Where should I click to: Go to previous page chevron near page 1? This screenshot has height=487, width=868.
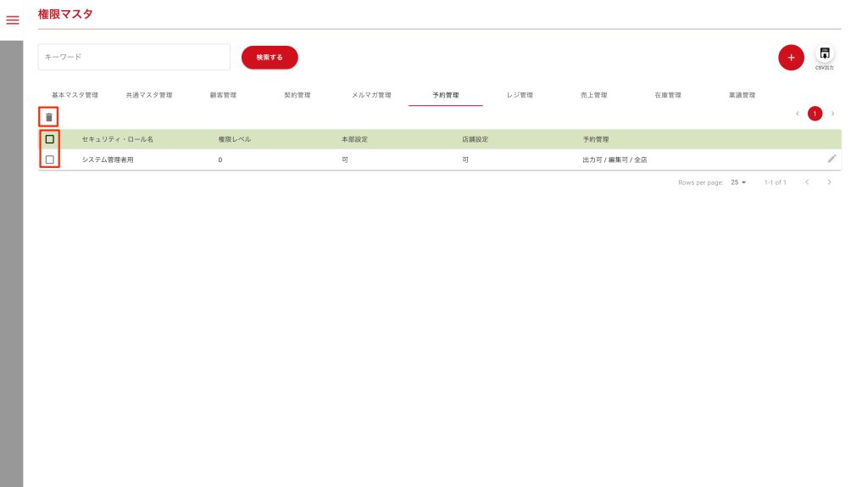[x=797, y=114]
